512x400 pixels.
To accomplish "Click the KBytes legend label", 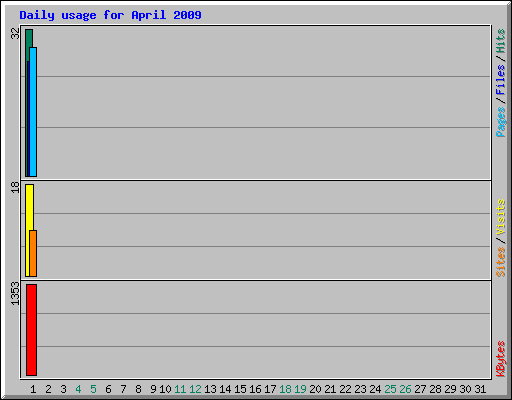I will pyautogui.click(x=500, y=359).
